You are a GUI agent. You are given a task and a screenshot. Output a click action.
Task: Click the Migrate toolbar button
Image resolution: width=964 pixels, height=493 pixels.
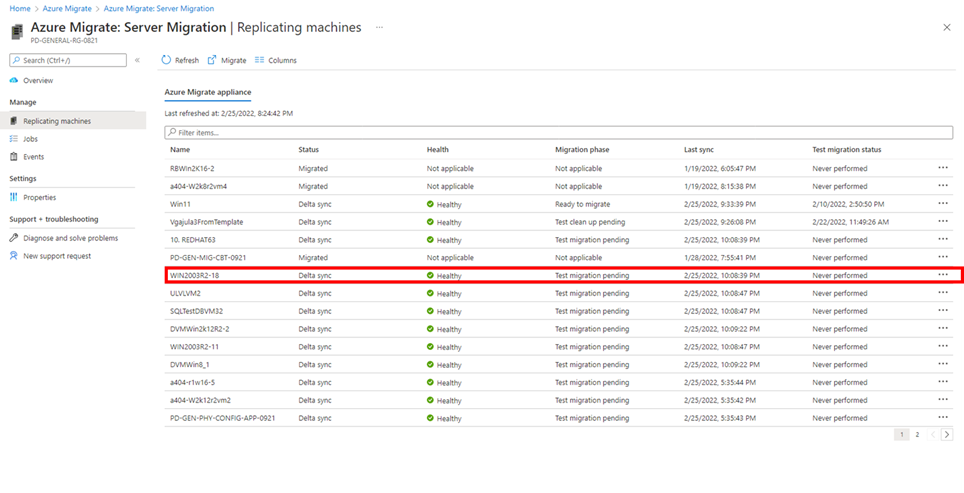(227, 60)
